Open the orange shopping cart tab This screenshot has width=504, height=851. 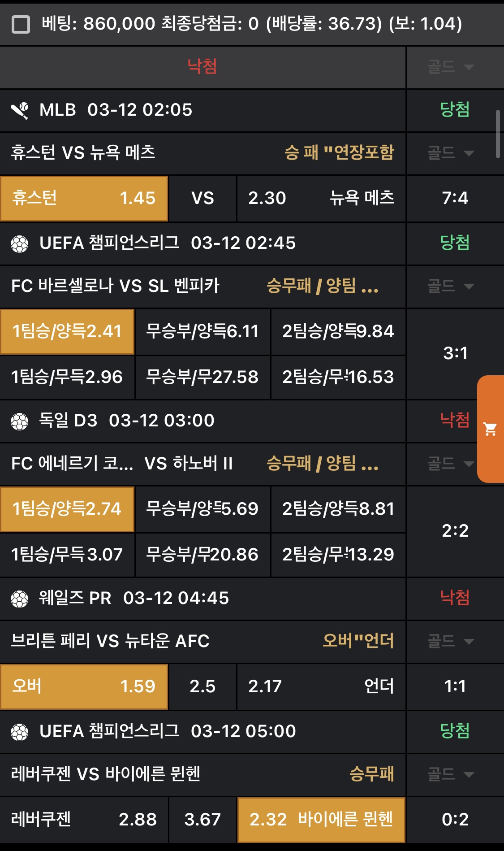pos(491,429)
